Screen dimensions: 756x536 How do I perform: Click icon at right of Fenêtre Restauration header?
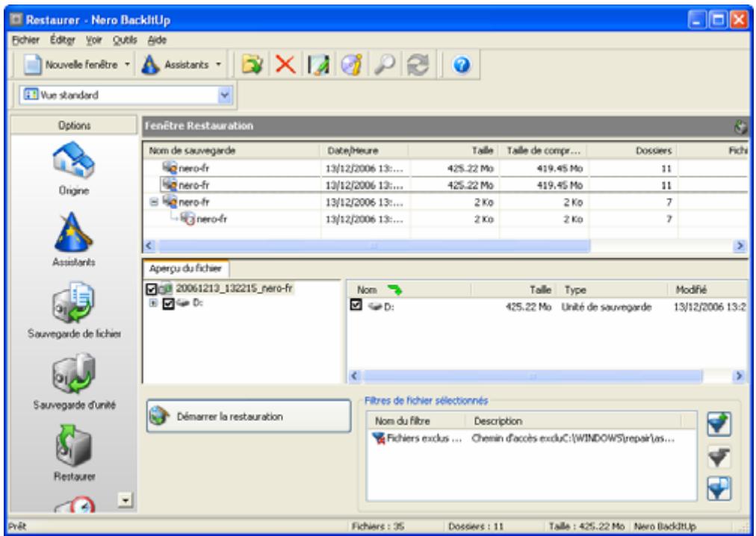point(740,127)
